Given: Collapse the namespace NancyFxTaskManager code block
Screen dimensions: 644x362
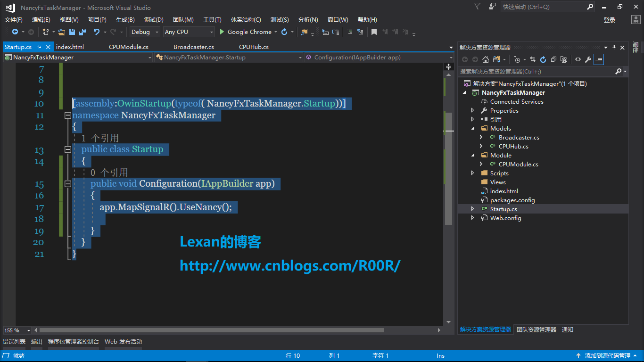Looking at the screenshot, I should click(x=67, y=115).
